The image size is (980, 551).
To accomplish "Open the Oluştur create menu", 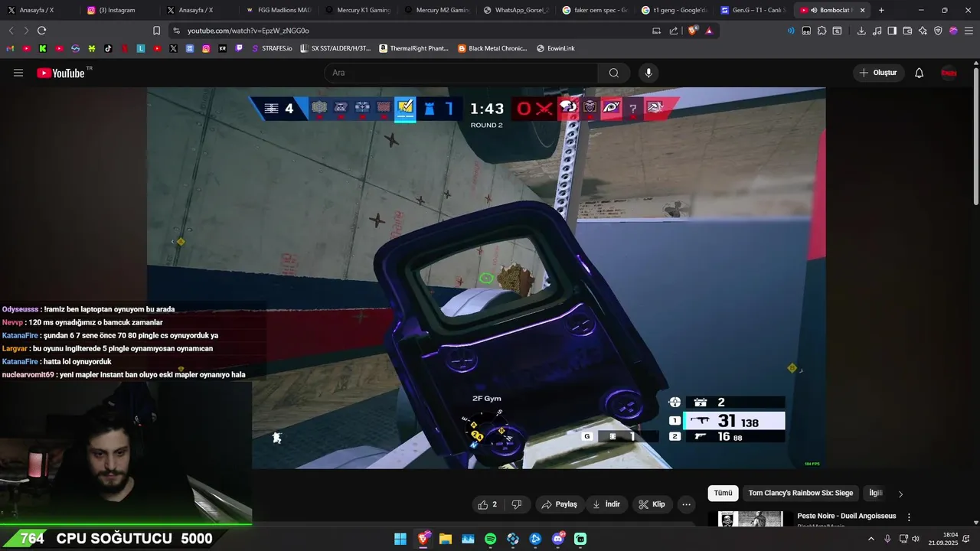I will tap(877, 73).
